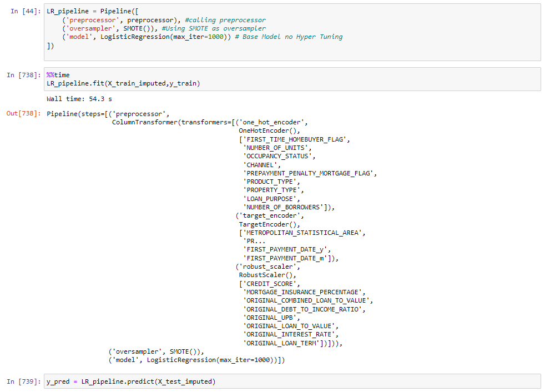The image size is (545, 392).
Task: Focus the LR_pipeline definition code cell
Action: coord(292,32)
